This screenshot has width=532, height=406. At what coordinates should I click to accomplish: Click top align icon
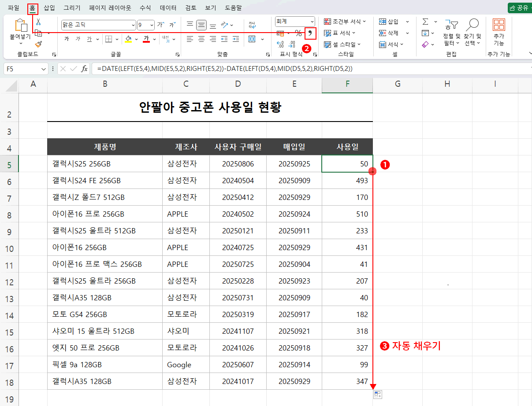[190, 25]
